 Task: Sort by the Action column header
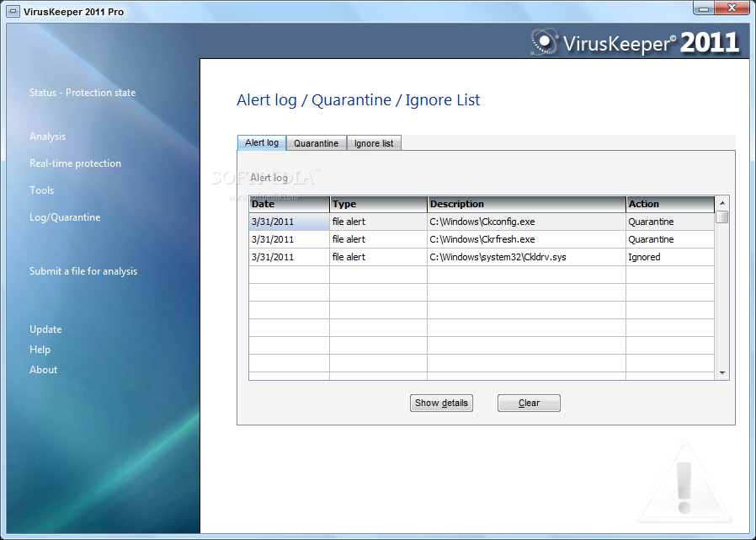(x=670, y=204)
